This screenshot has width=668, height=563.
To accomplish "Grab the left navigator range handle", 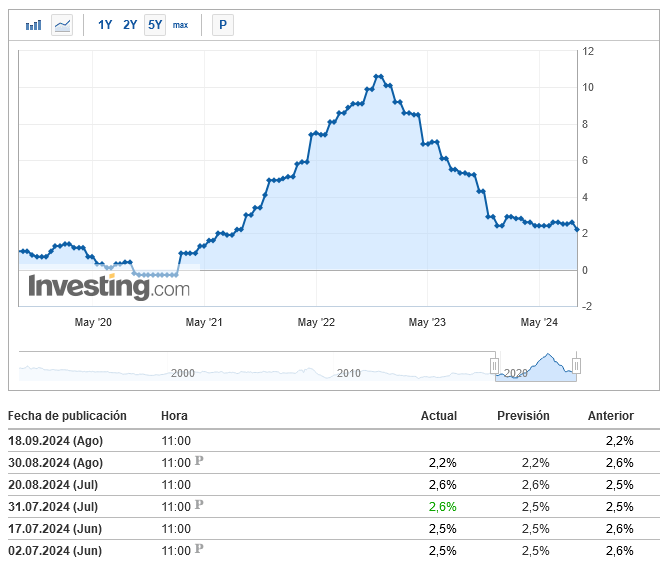I will pyautogui.click(x=494, y=365).
